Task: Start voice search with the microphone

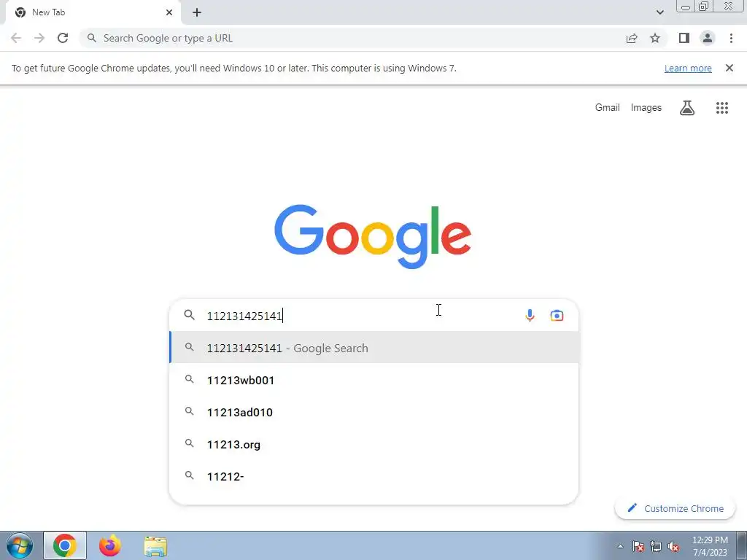Action: (530, 315)
